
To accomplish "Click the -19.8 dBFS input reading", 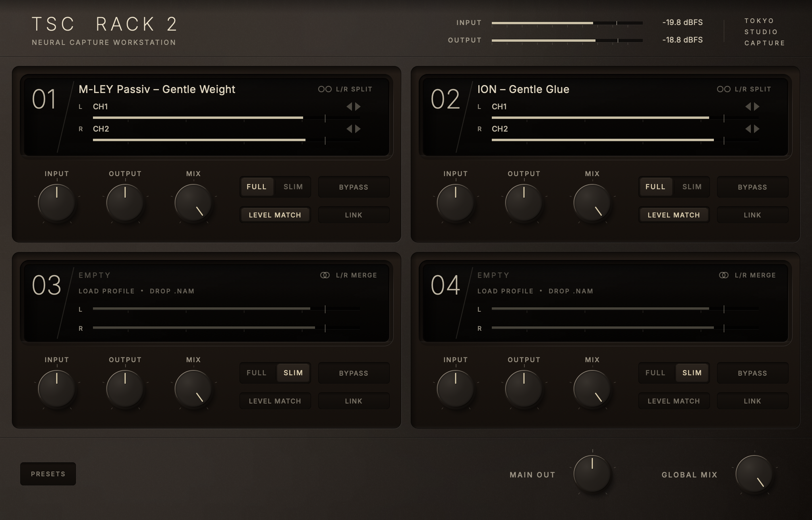I will tap(682, 22).
